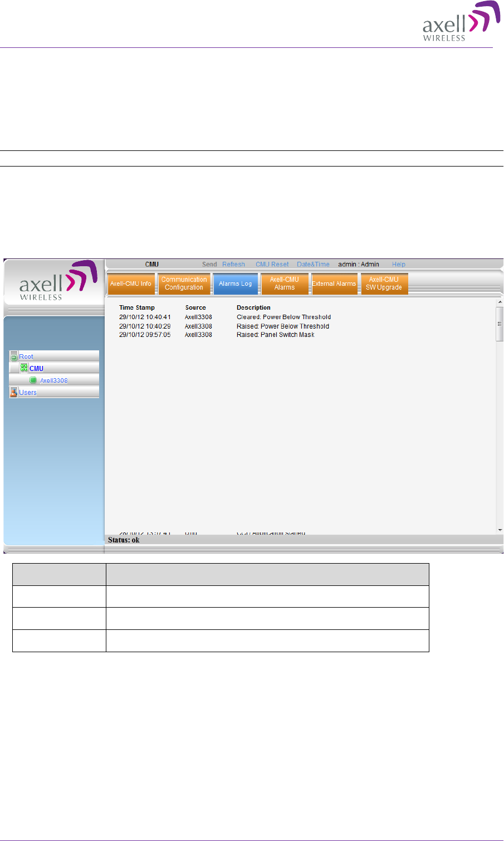Click the Users person icon

pos(14,392)
